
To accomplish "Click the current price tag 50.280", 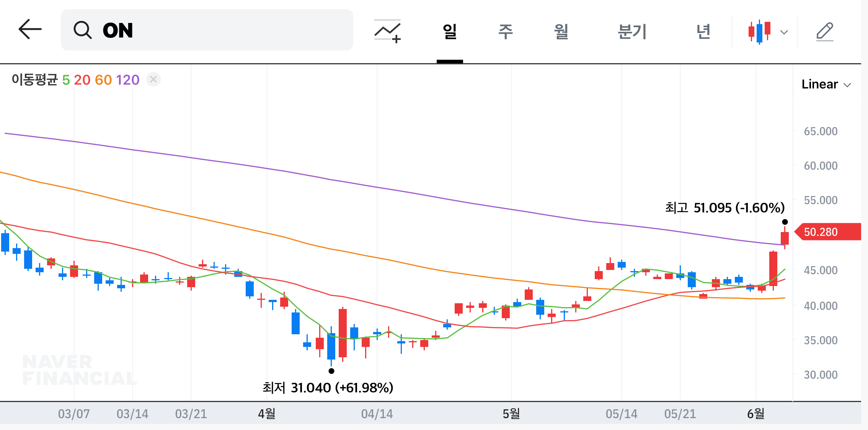I will point(827,232).
